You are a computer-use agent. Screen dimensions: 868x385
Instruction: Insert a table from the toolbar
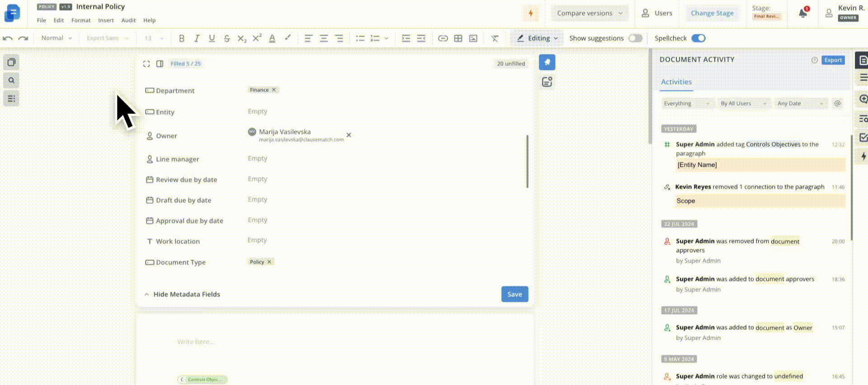coord(458,38)
